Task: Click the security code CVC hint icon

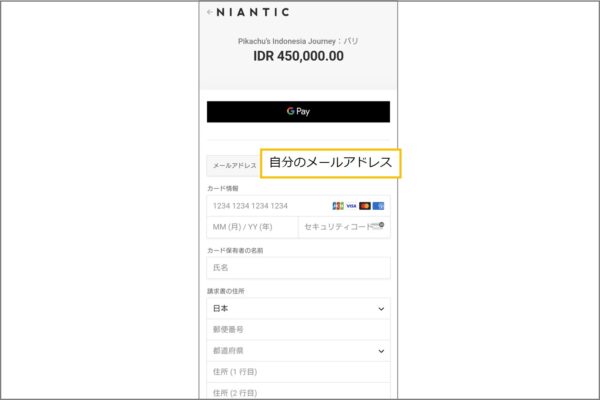Action: click(x=378, y=226)
